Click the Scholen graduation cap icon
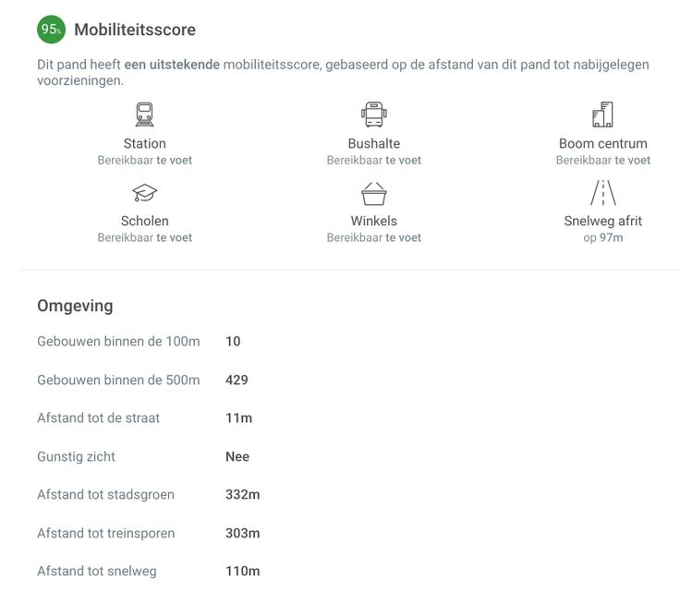This screenshot has height=616, width=680. pos(145,193)
